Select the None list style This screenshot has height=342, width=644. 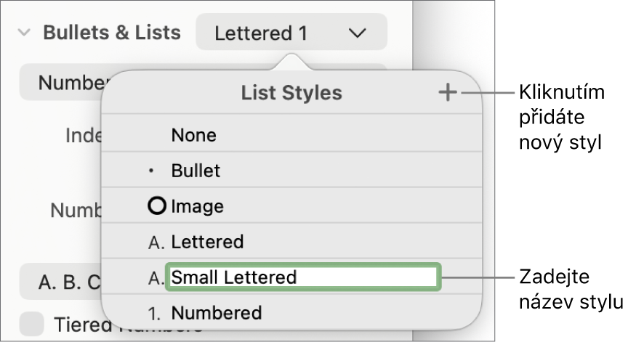coord(193,135)
